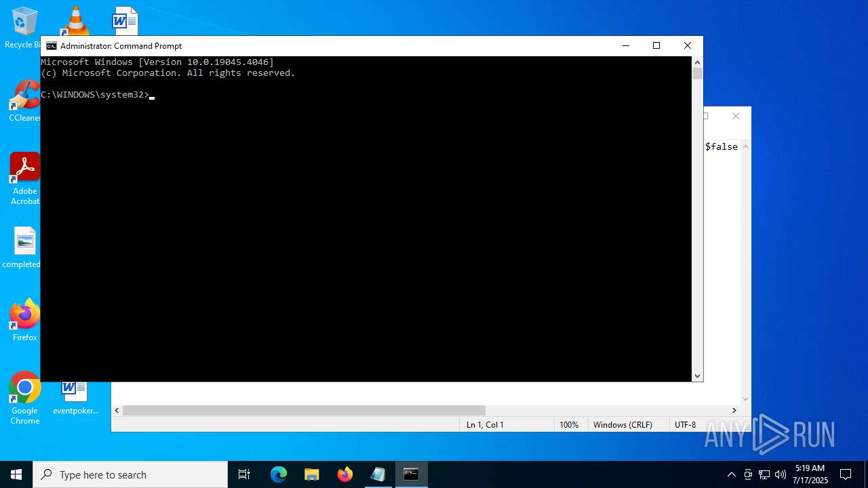Open the Action Center notifications icon

coord(846,474)
